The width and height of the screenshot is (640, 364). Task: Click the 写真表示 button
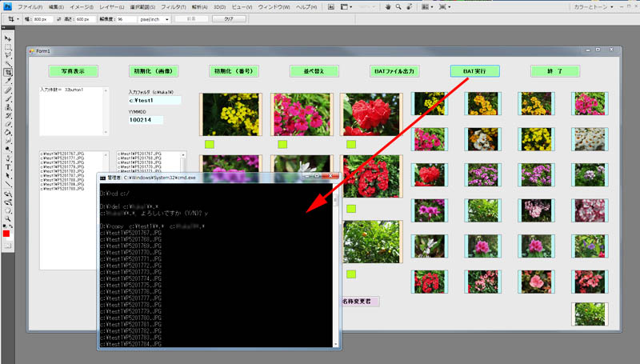point(73,71)
